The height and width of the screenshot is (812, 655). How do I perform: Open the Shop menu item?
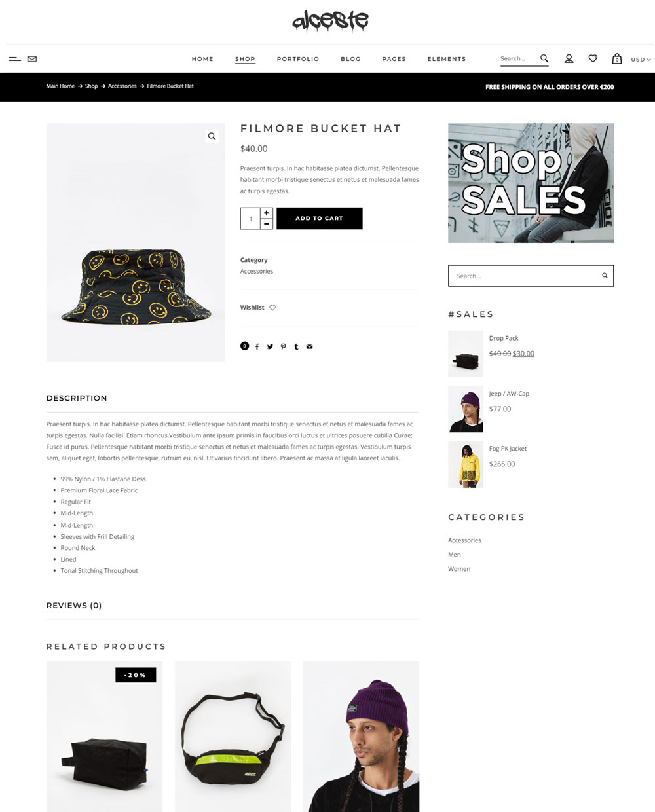point(245,59)
